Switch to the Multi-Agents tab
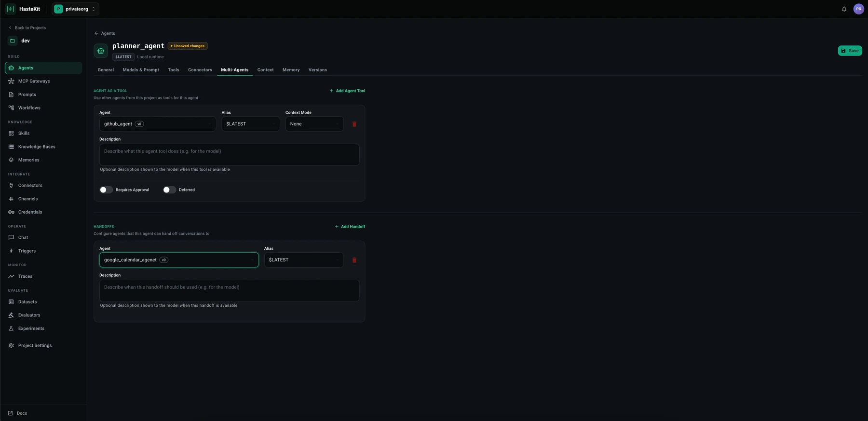 pyautogui.click(x=235, y=70)
